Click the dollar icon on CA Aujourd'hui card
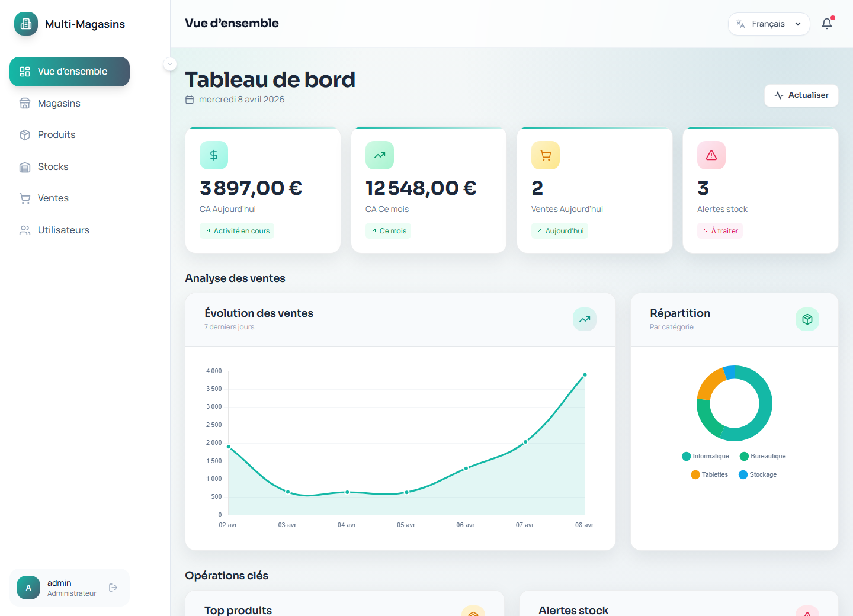Image resolution: width=853 pixels, height=616 pixels. pyautogui.click(x=214, y=155)
